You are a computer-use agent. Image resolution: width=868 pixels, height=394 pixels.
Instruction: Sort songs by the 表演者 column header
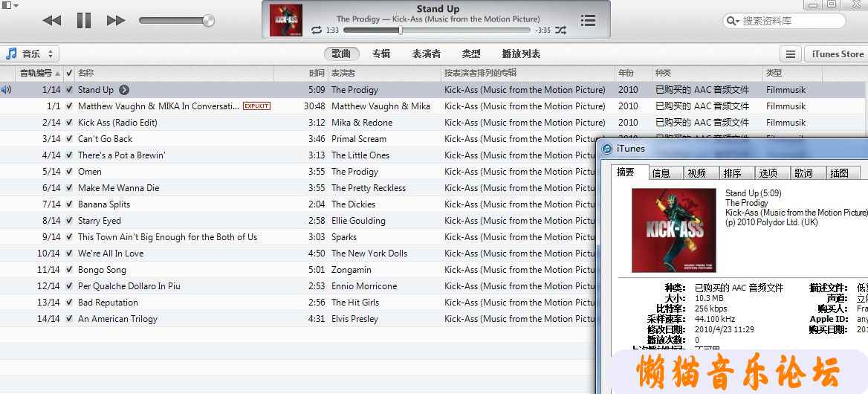click(384, 73)
